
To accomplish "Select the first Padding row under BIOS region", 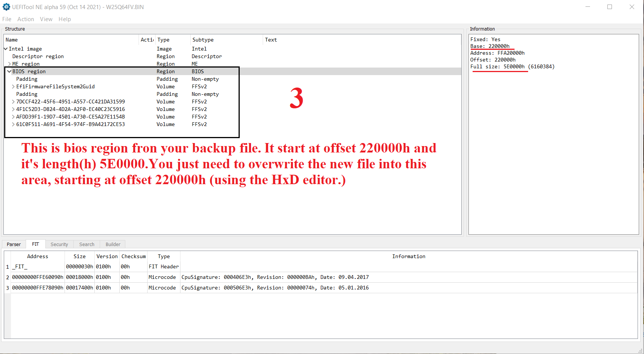I will click(233, 79).
